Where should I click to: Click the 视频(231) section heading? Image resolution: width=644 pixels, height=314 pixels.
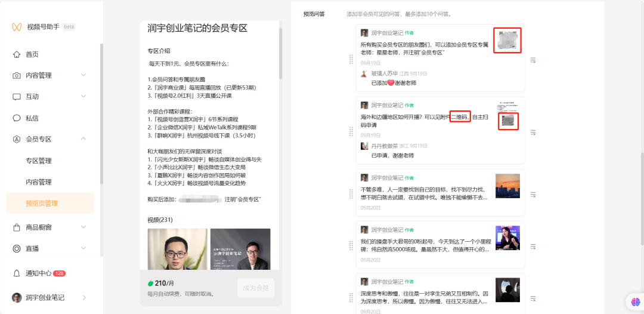[160, 220]
